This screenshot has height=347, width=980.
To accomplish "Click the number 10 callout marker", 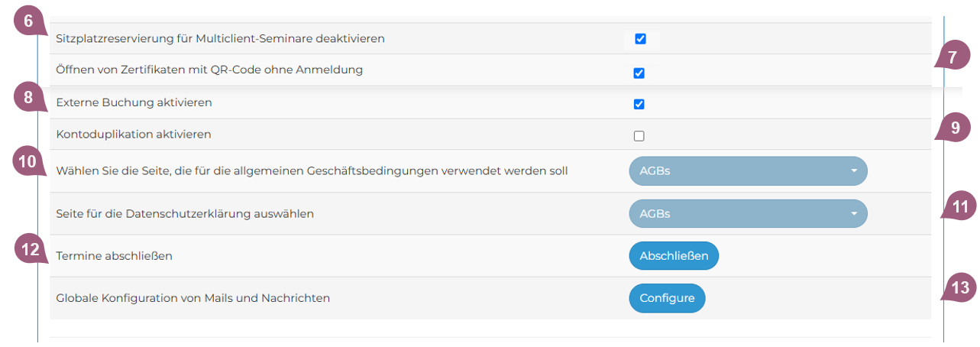I will pyautogui.click(x=28, y=162).
